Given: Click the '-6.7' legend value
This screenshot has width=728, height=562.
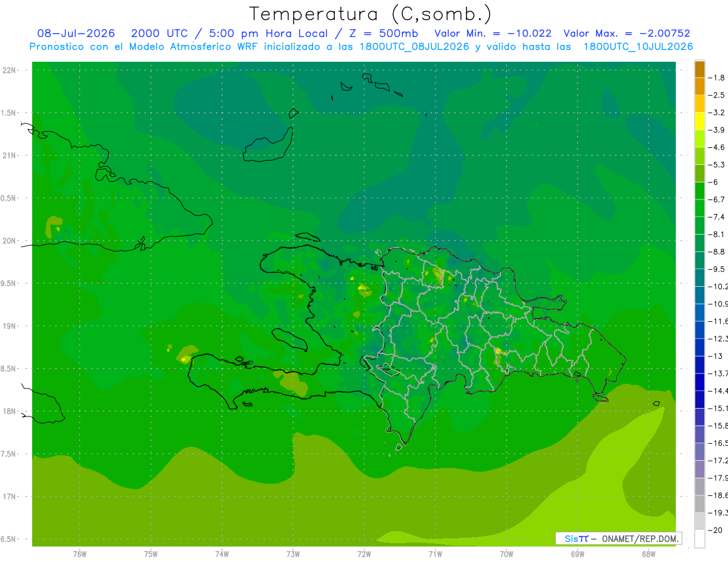Looking at the screenshot, I should (718, 199).
